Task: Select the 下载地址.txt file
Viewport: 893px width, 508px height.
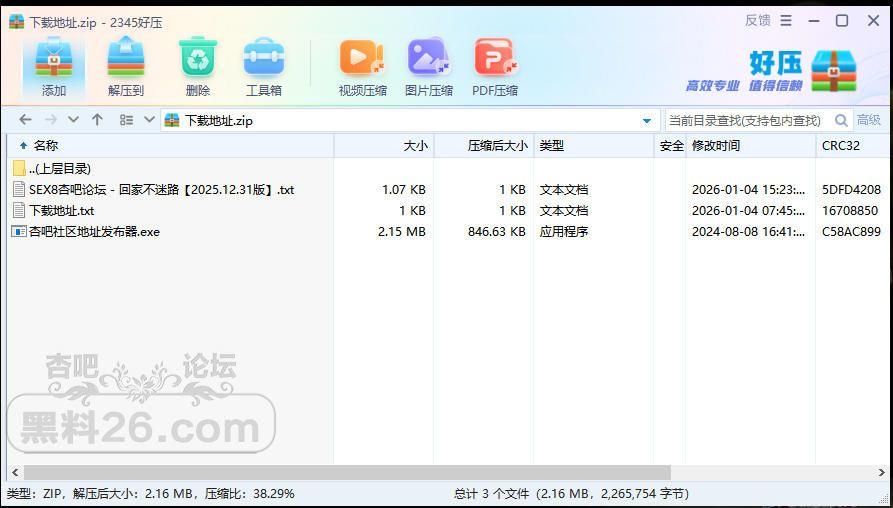Action: click(x=61, y=211)
